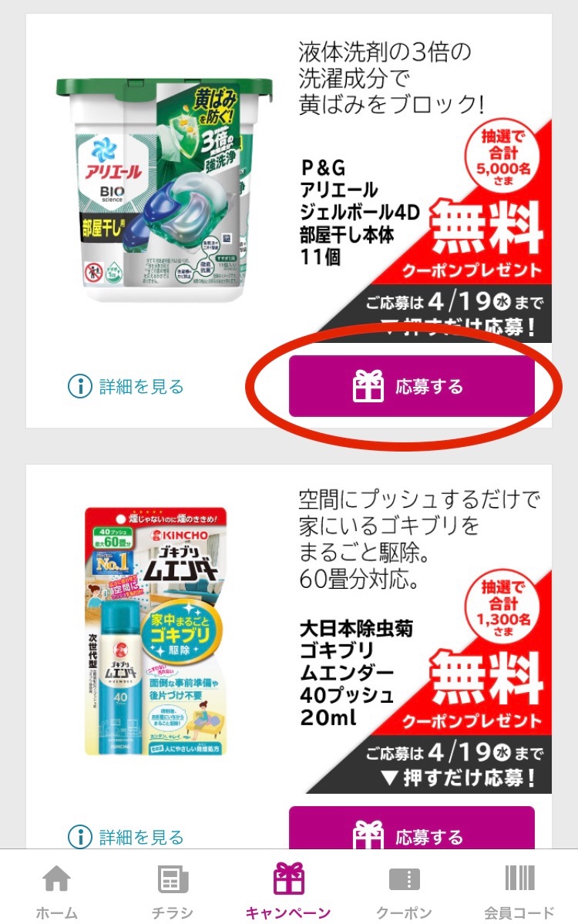Viewport: 578px width, 924px height.
Task: Tap gift icon in Ariel 応募する button
Action: point(368,387)
